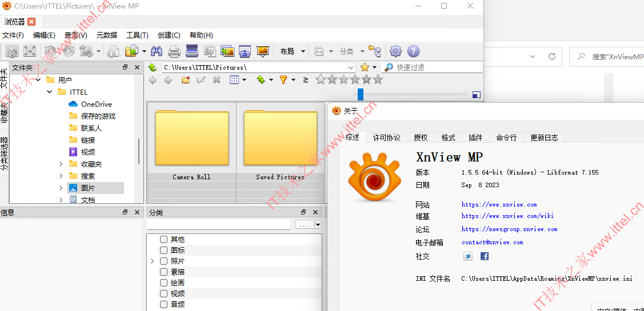Click the favorites star icon

tap(365, 67)
